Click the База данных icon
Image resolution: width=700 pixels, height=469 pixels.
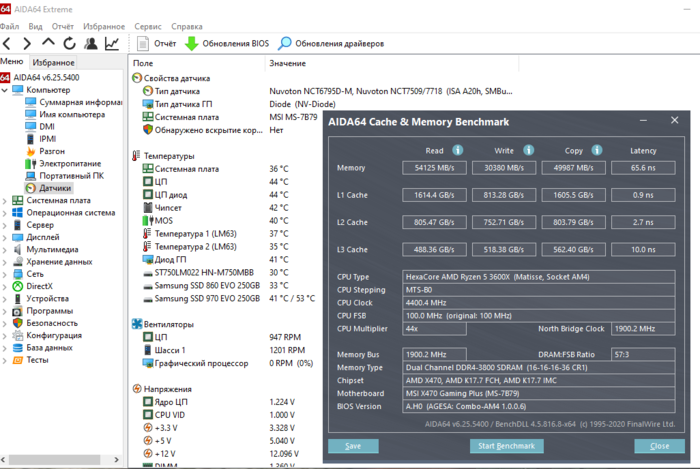pyautogui.click(x=17, y=348)
